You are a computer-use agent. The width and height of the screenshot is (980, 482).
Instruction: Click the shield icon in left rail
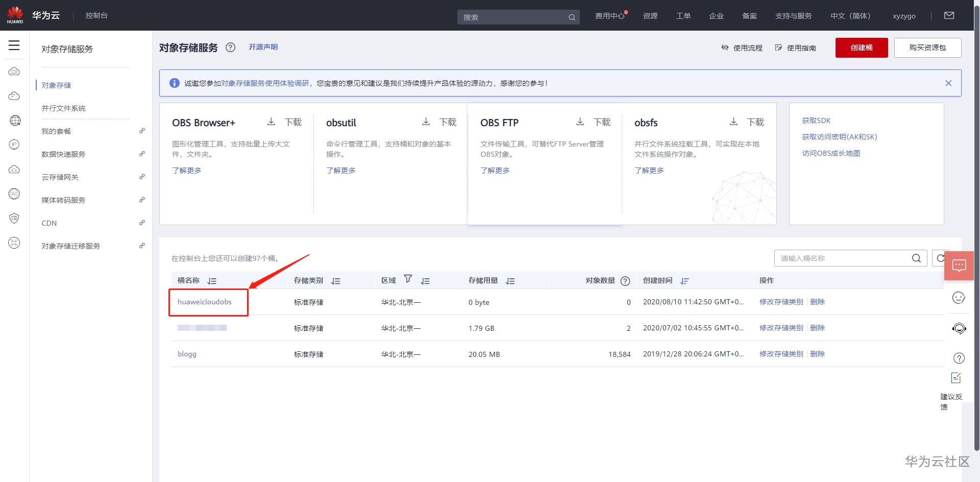click(x=14, y=219)
